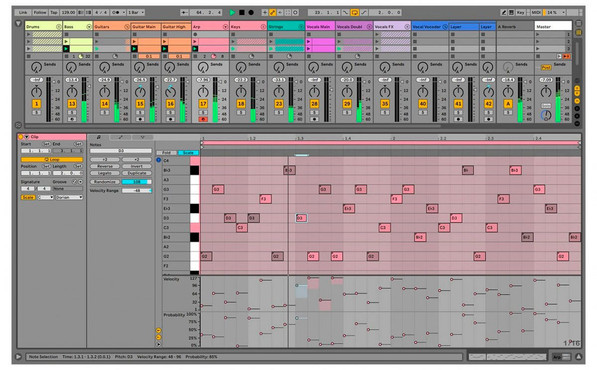Stop playback with the Stop button
Viewport: 597px width, 370px height.
pos(242,13)
